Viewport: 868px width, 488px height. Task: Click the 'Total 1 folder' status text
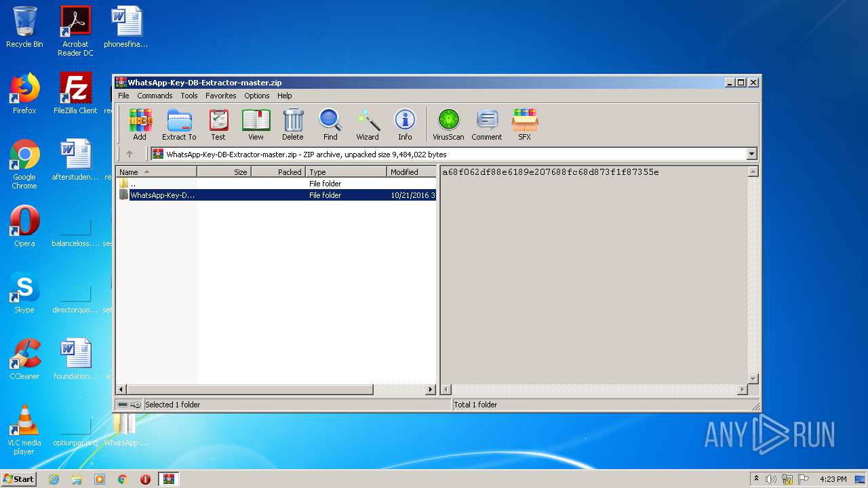(x=475, y=405)
